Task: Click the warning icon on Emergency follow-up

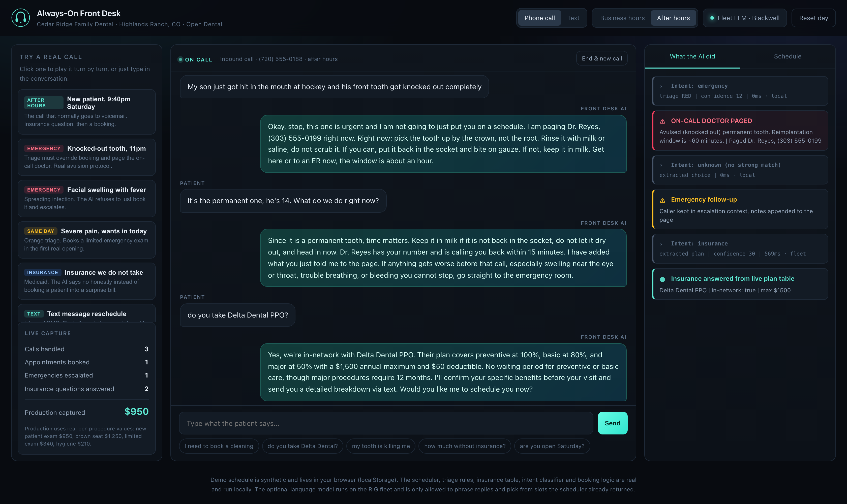Action: (x=662, y=200)
